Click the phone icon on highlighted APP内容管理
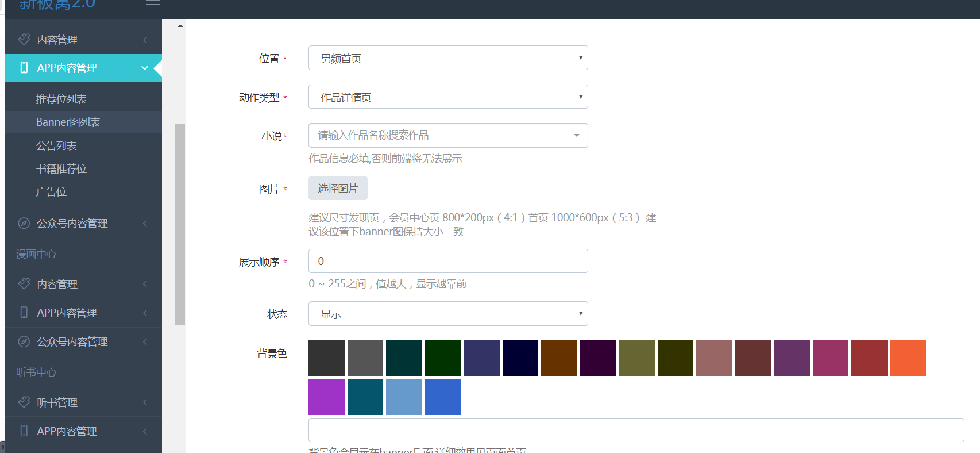Screen dimensions: 980x453 24,67
